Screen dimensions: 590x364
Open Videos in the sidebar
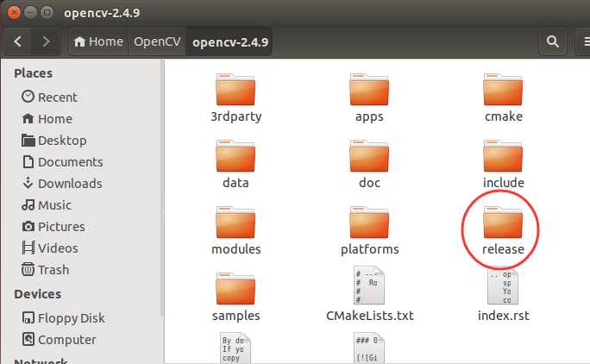(50, 248)
